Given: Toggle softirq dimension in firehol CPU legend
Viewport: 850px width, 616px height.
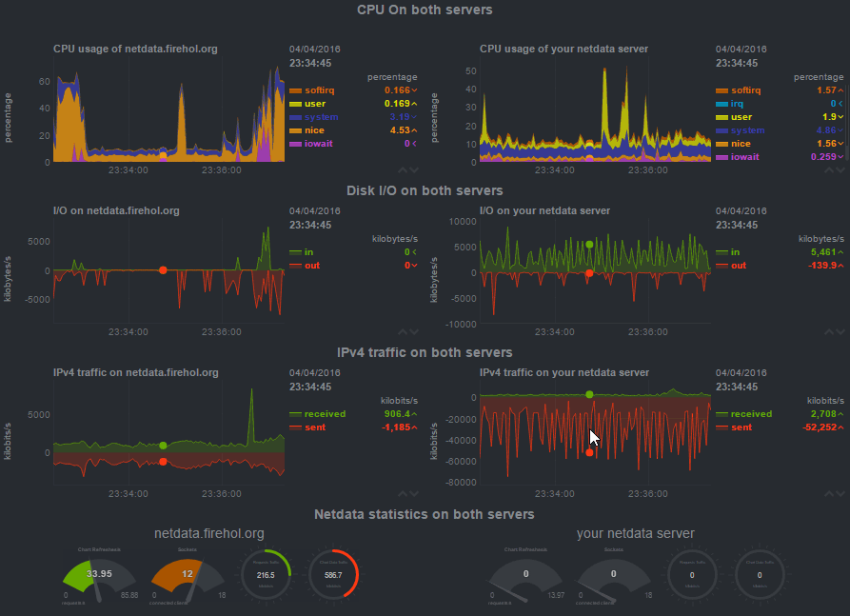Looking at the screenshot, I should coord(319,90).
